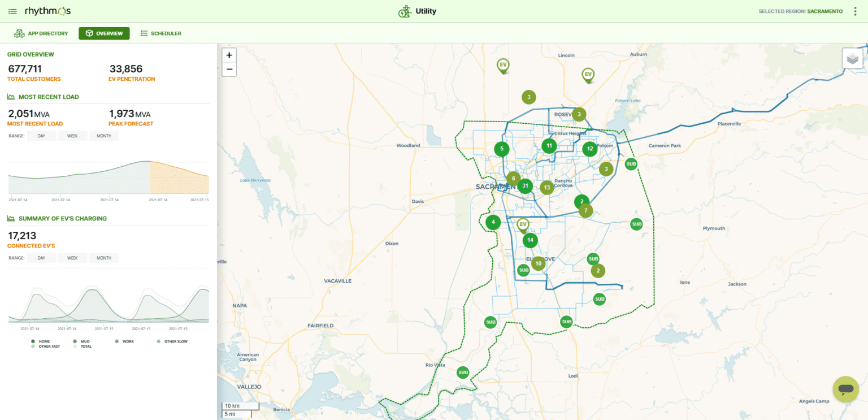Set Most Recent Load range to Month
The width and height of the screenshot is (868, 420).
[104, 136]
